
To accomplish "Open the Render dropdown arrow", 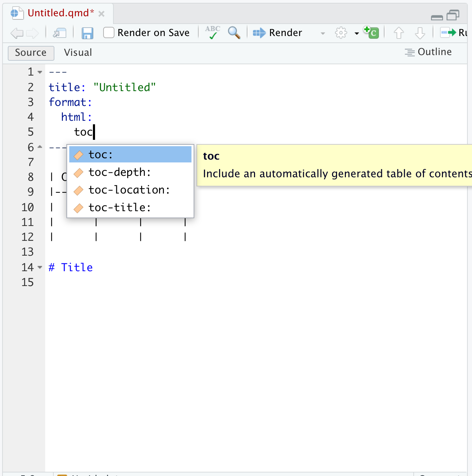I will tap(323, 33).
